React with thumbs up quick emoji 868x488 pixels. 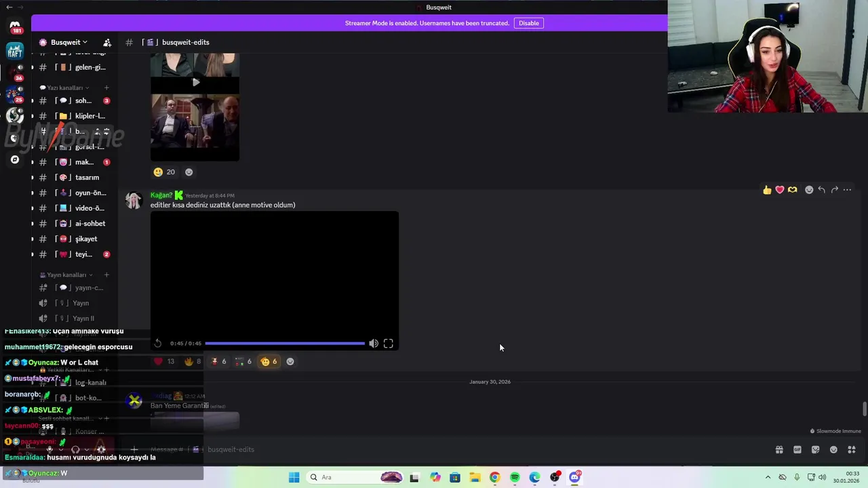tap(767, 190)
